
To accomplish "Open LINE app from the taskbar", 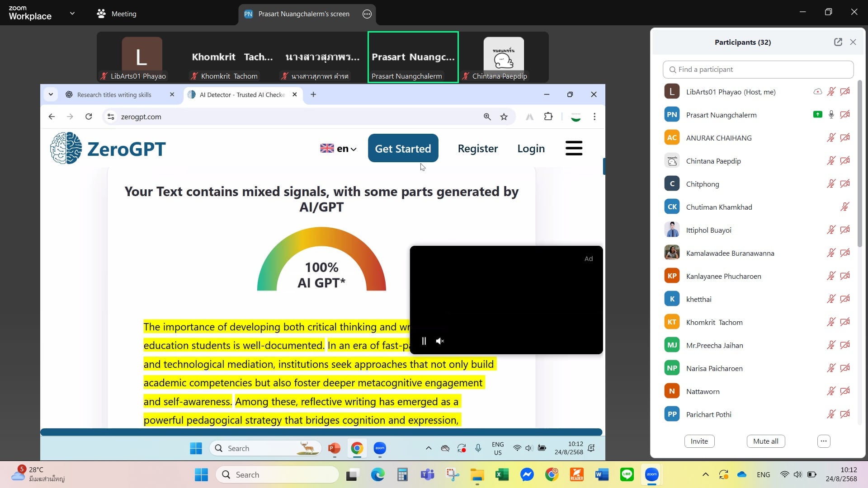I will pyautogui.click(x=627, y=474).
